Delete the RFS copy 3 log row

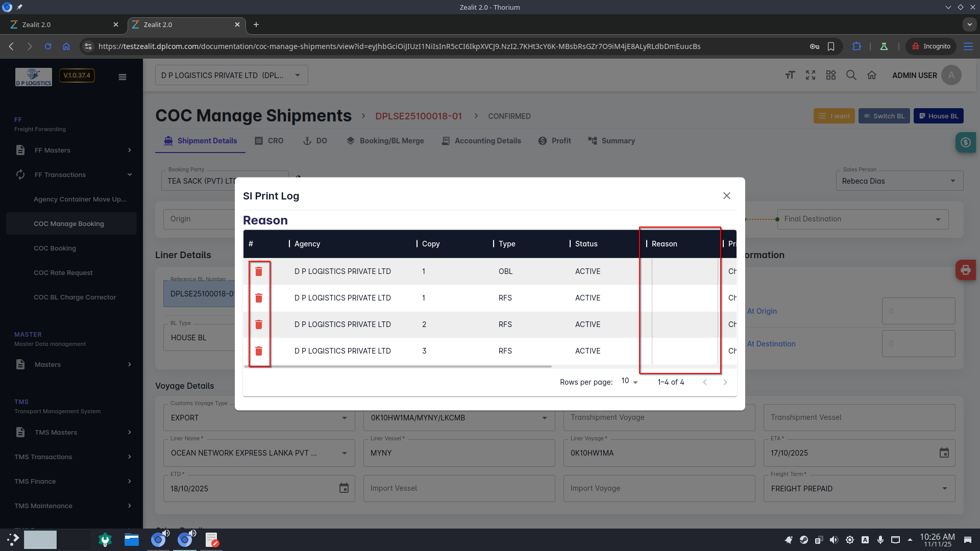tap(259, 351)
